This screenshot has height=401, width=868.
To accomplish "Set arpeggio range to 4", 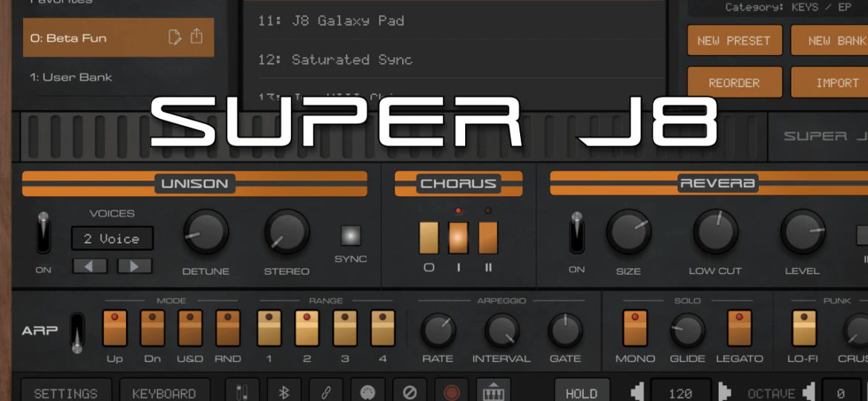I will [383, 328].
